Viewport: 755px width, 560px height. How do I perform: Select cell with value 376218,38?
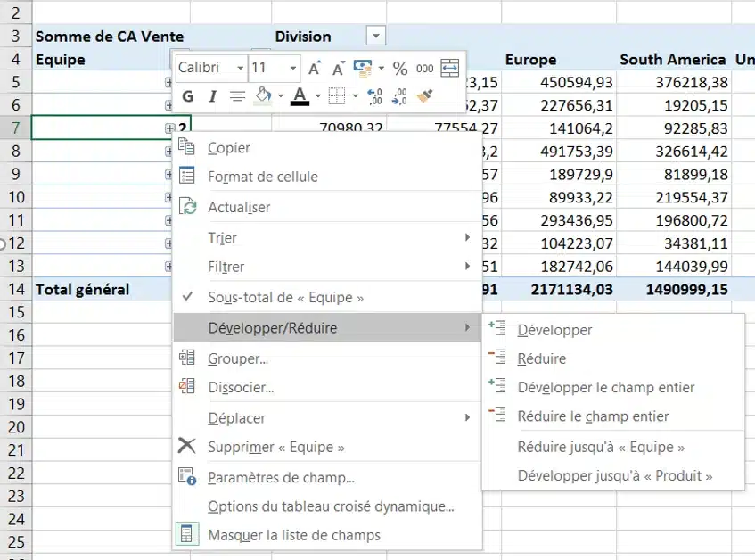[x=674, y=82]
